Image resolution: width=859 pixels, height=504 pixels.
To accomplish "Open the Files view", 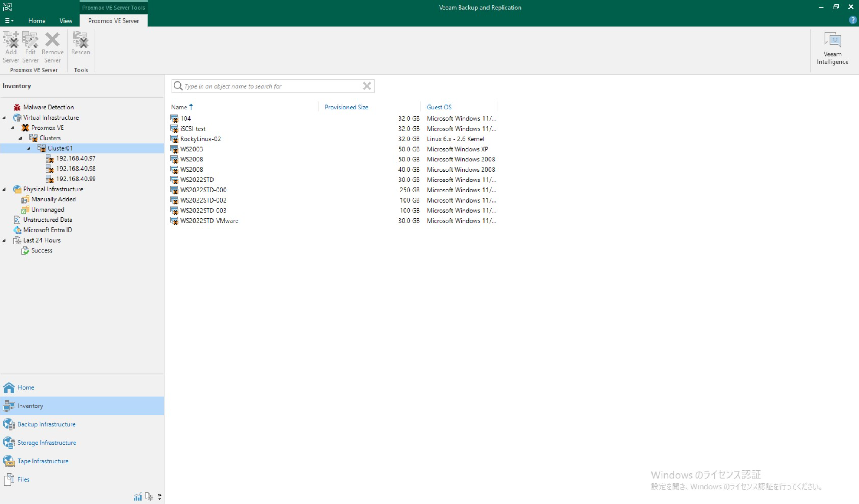I will tap(82, 479).
